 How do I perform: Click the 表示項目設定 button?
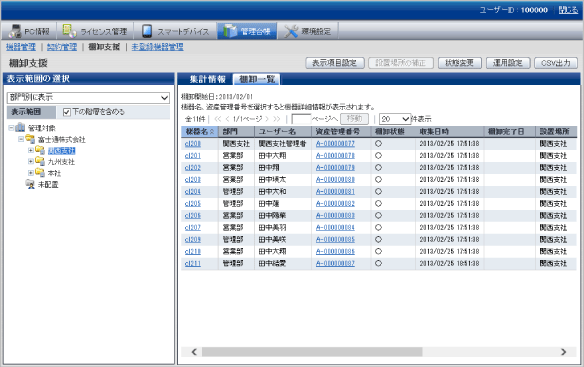pos(334,63)
